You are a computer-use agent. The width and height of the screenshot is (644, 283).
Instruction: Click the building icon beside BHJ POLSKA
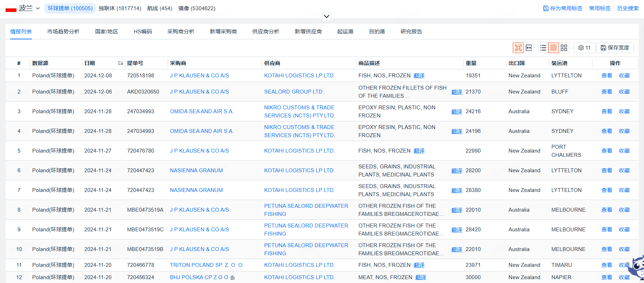[232, 278]
